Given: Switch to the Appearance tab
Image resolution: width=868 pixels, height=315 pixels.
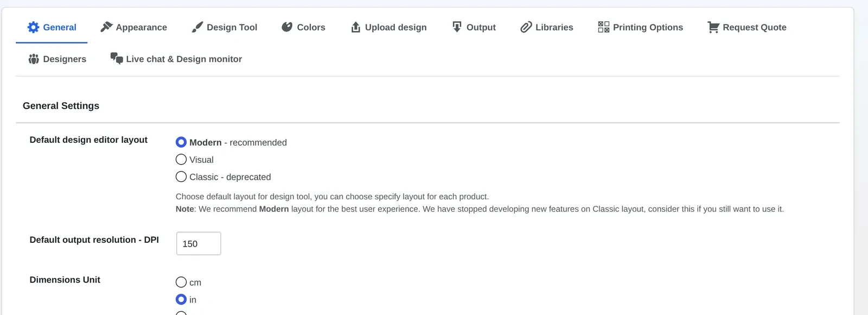Looking at the screenshot, I should 134,27.
